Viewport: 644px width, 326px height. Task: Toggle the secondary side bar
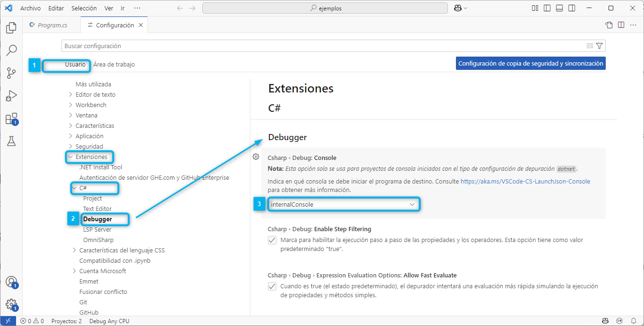(x=572, y=8)
